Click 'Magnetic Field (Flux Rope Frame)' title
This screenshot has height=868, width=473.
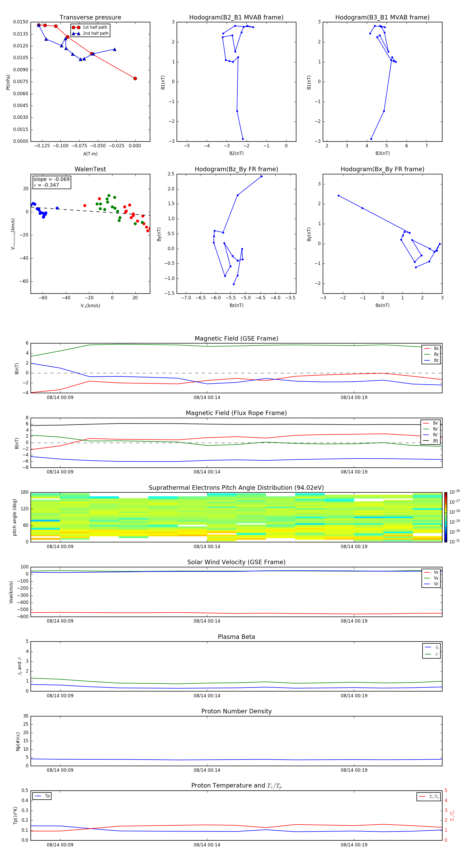point(236,413)
